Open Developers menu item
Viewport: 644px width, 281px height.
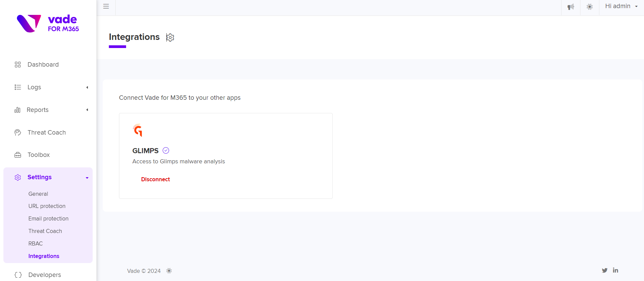(45, 275)
